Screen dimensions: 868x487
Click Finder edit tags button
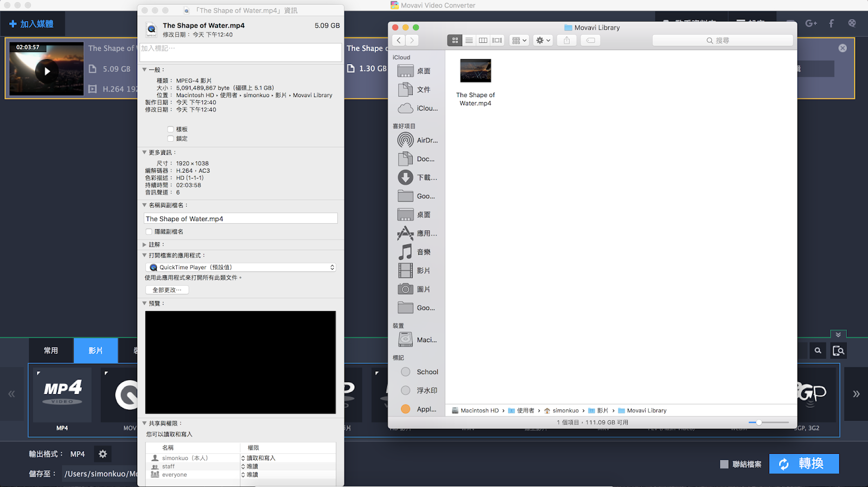point(591,40)
